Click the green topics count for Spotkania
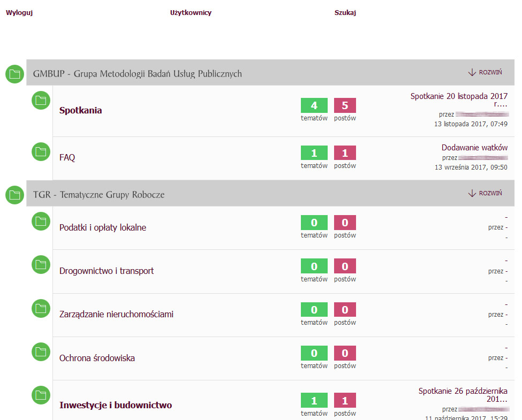Viewport: 522px width, 420px height. tap(314, 105)
